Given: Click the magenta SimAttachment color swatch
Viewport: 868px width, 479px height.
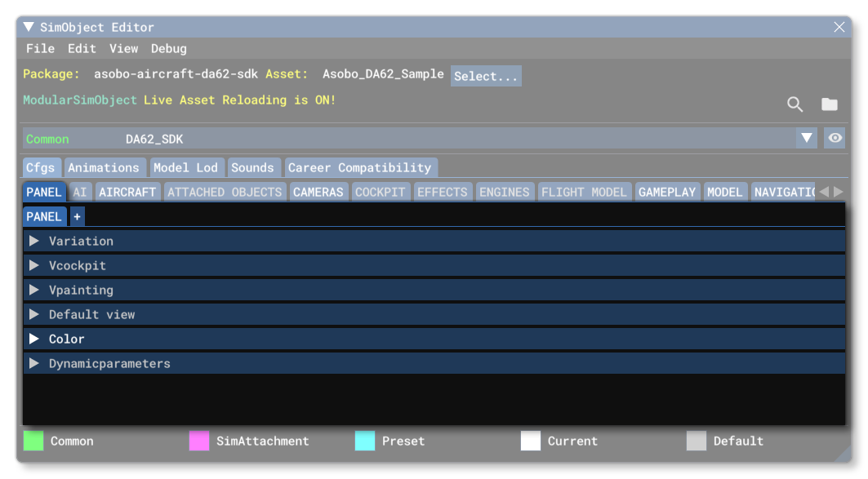Looking at the screenshot, I should tap(198, 441).
